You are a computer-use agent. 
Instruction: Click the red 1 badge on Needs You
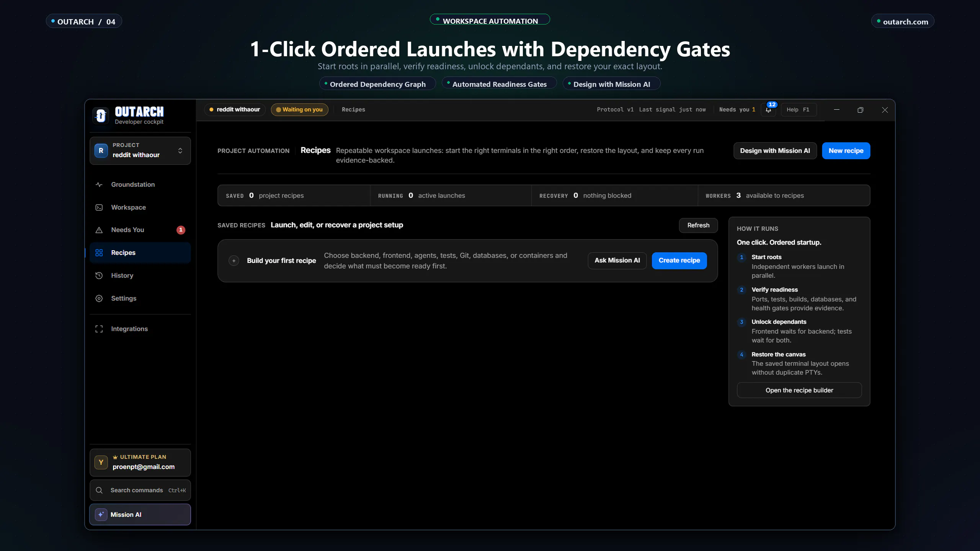[x=181, y=230]
